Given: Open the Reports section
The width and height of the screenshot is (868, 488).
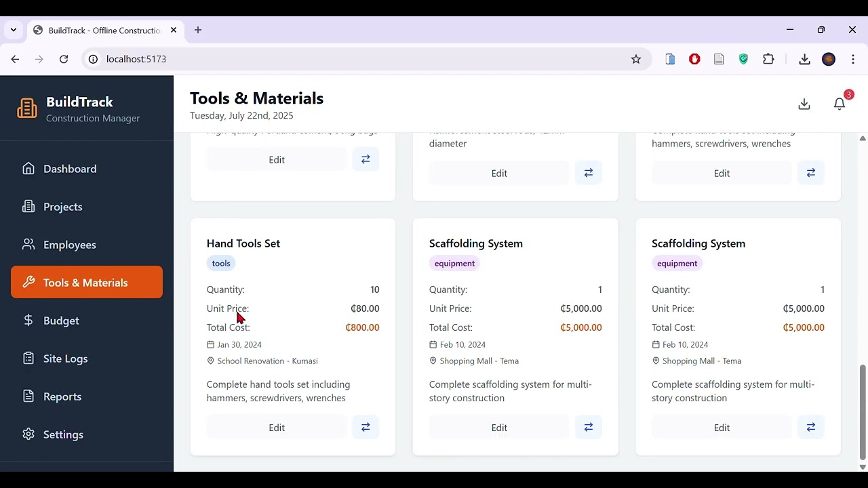Looking at the screenshot, I should pyautogui.click(x=87, y=396).
